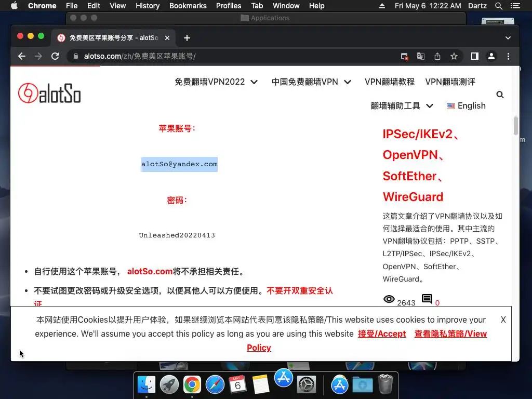The width and height of the screenshot is (532, 399).
Task: Share this page using the share icon
Action: click(437, 56)
